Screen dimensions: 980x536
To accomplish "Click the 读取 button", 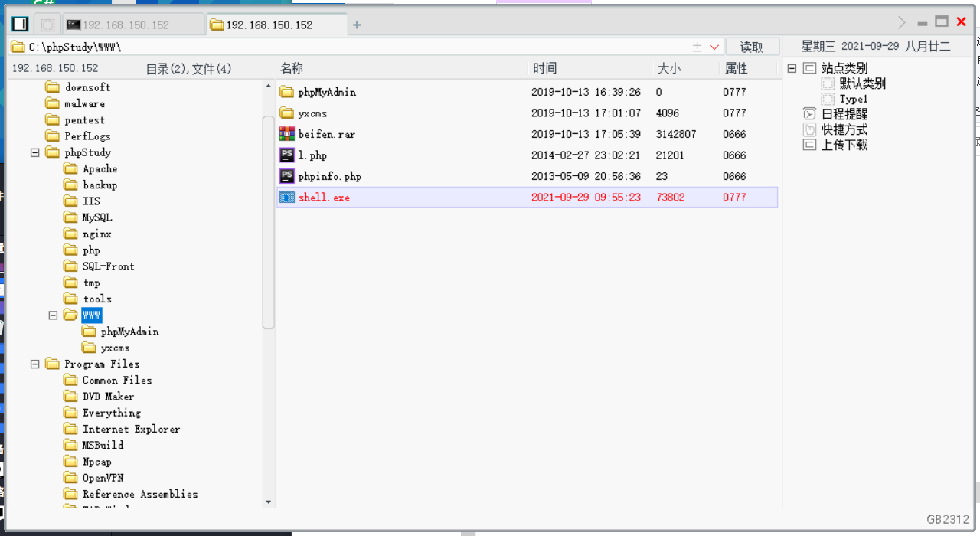I will [x=752, y=47].
